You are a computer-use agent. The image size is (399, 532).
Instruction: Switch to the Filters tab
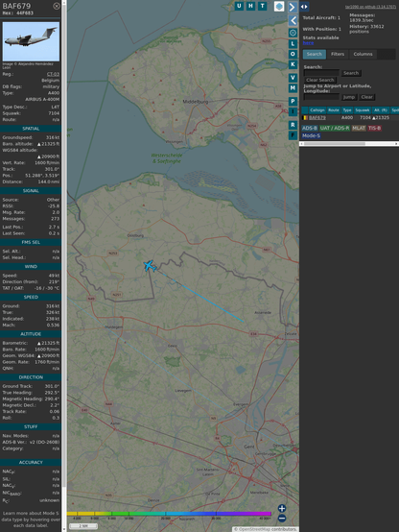[x=338, y=55]
